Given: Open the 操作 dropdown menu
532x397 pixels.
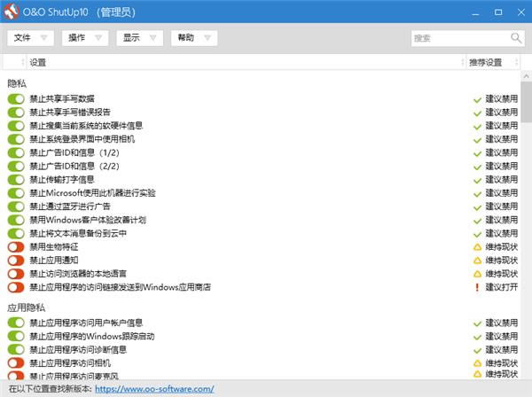Looking at the screenshot, I should pos(85,37).
